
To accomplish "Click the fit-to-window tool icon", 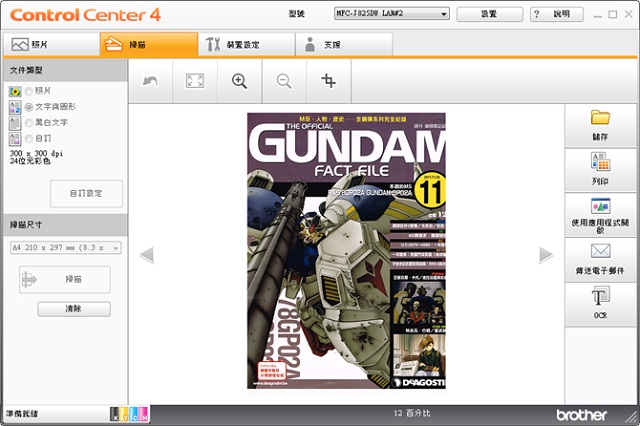I will 195,81.
